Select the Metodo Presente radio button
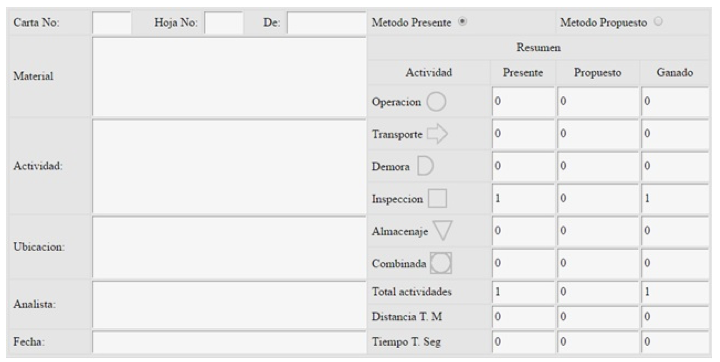 [462, 22]
